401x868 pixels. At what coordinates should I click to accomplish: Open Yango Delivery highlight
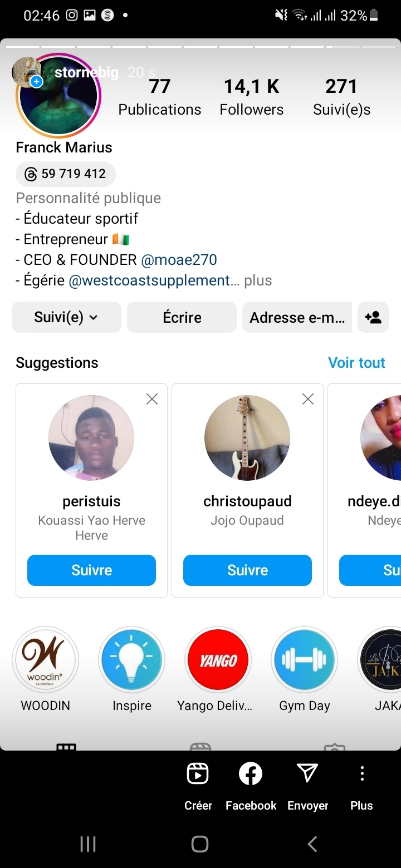(x=218, y=660)
